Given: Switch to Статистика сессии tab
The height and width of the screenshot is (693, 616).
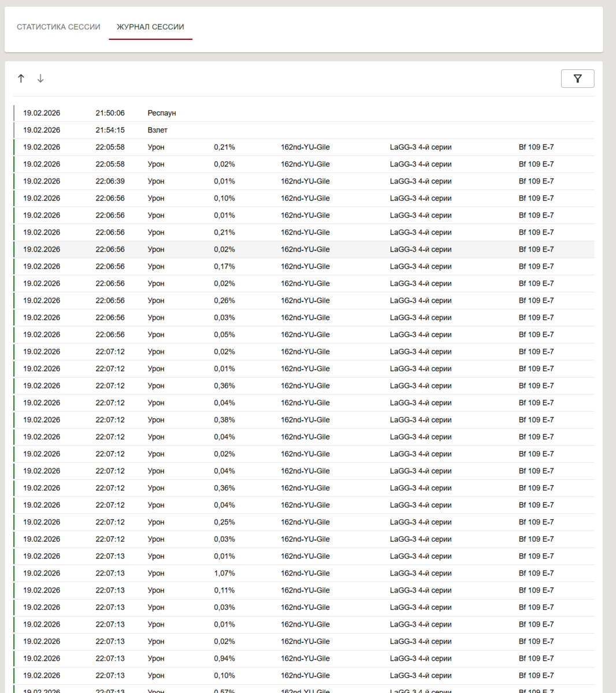Looking at the screenshot, I should coord(58,27).
